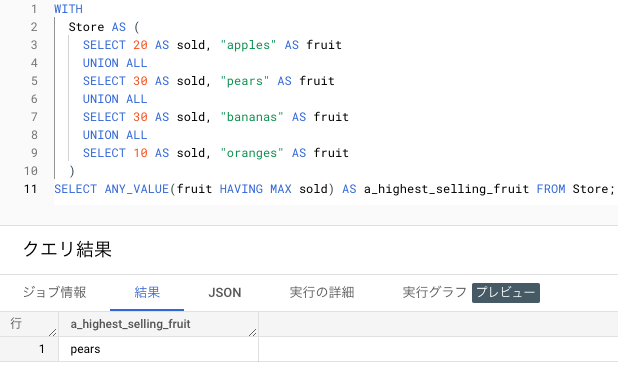Click the closing parenthesis on line 10
The width and height of the screenshot is (618, 368).
click(x=72, y=171)
